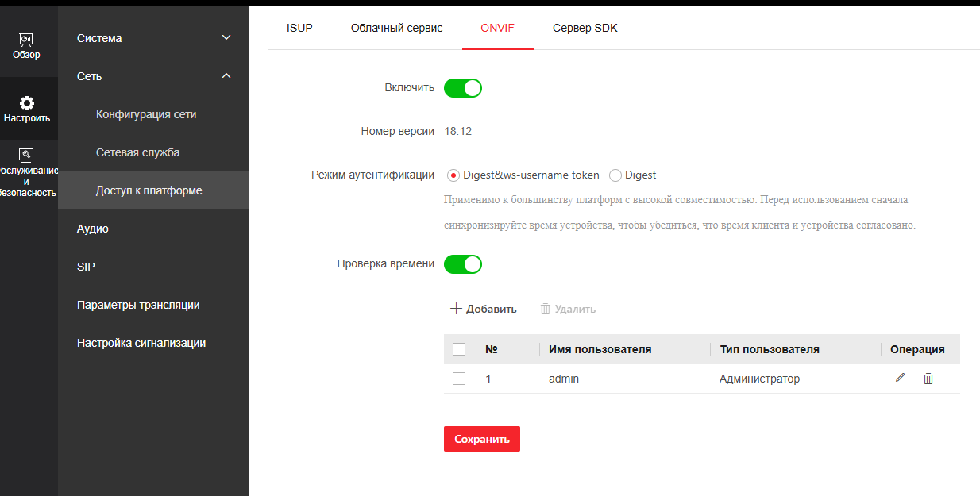This screenshot has height=496, width=980.
Task: Click the pencil edit icon for admin
Action: (899, 379)
